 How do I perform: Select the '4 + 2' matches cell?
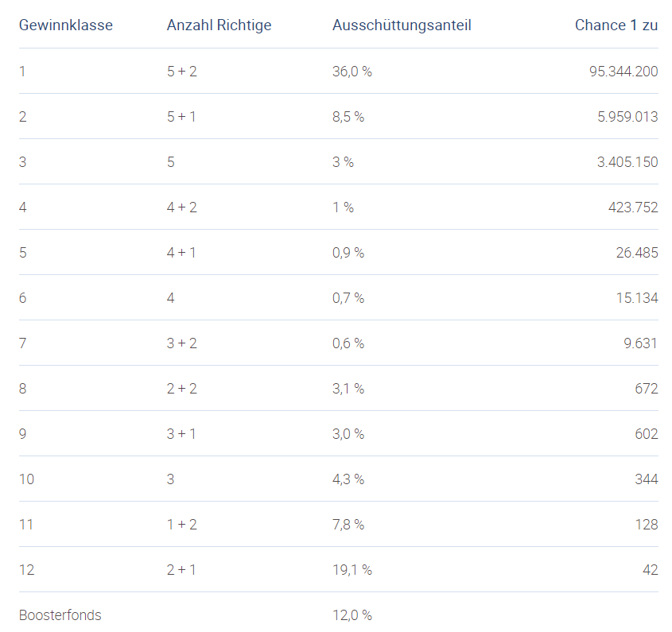181,207
